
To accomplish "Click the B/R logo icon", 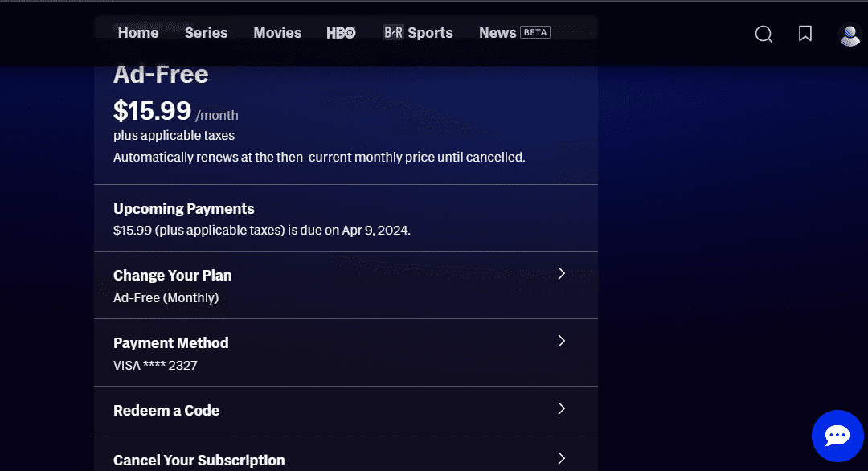I will [392, 33].
